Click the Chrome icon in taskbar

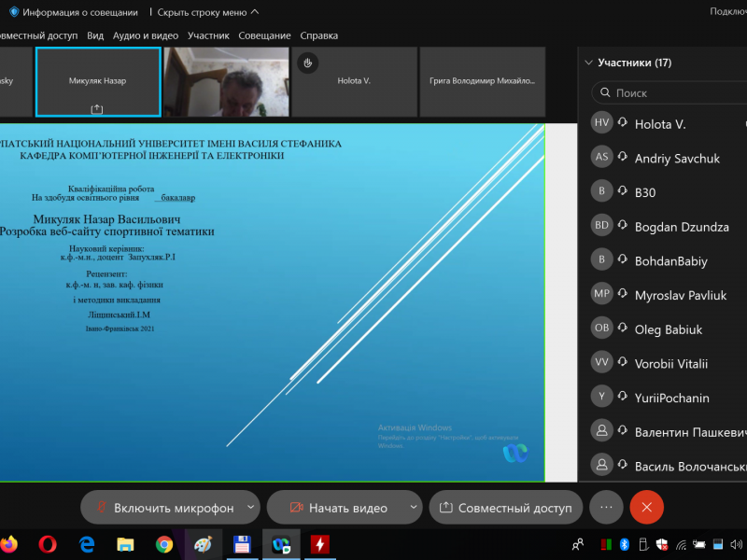click(164, 543)
